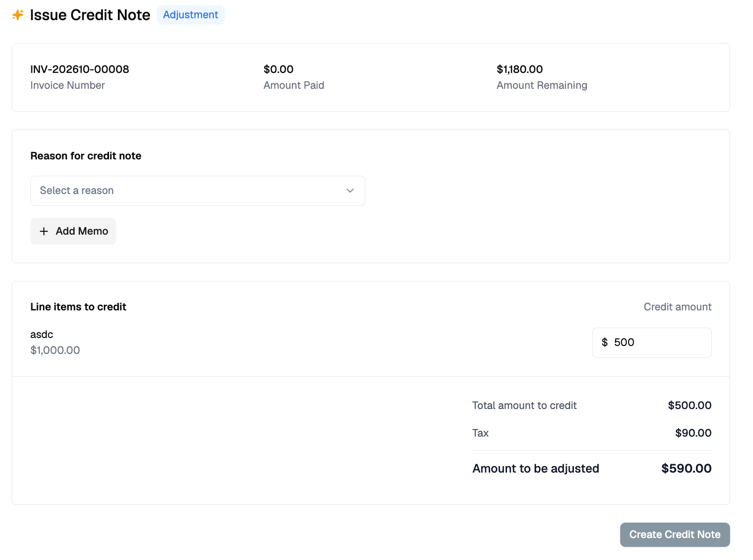
Task: Click the Line items to credit heading
Action: pyautogui.click(x=78, y=307)
